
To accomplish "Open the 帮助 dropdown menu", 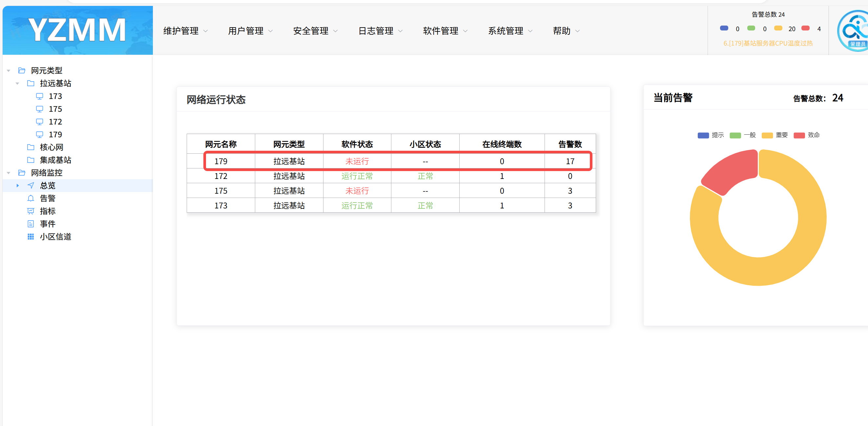I will point(567,31).
